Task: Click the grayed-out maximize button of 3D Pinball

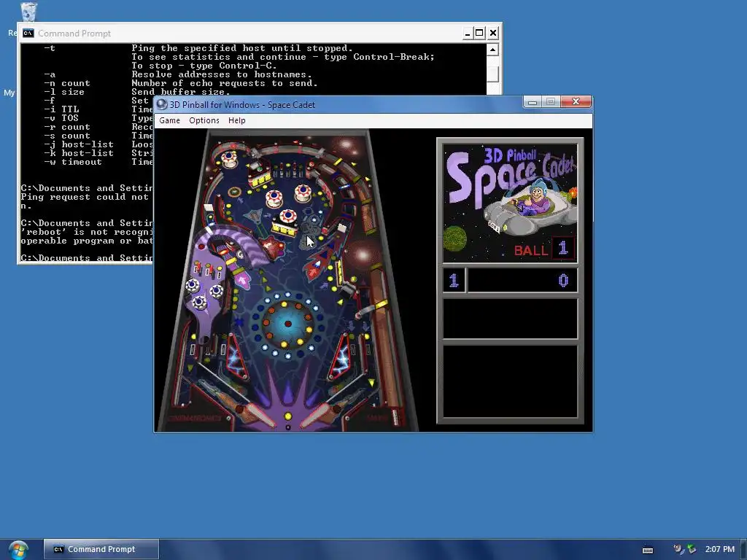Action: tap(551, 101)
